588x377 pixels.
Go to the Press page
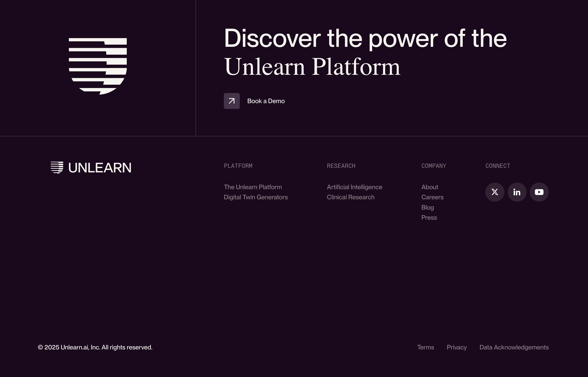(x=429, y=217)
